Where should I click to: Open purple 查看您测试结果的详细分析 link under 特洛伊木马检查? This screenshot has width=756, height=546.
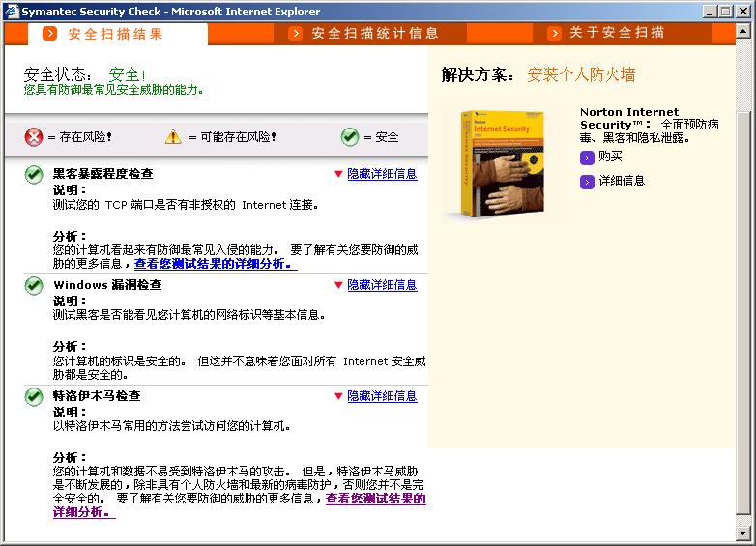pyautogui.click(x=376, y=499)
